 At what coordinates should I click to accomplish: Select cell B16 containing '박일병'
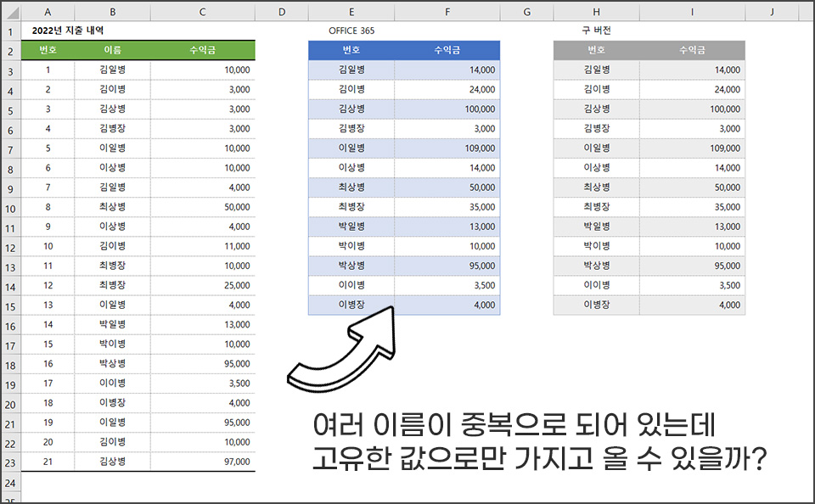click(x=112, y=324)
